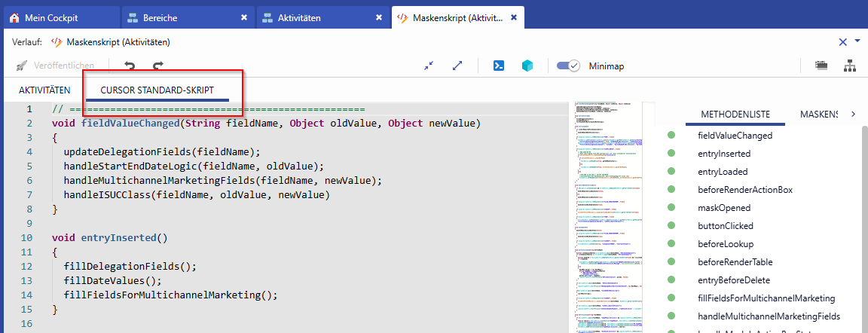868x333 pixels.
Task: Toggle the Minimap switch
Action: click(567, 66)
